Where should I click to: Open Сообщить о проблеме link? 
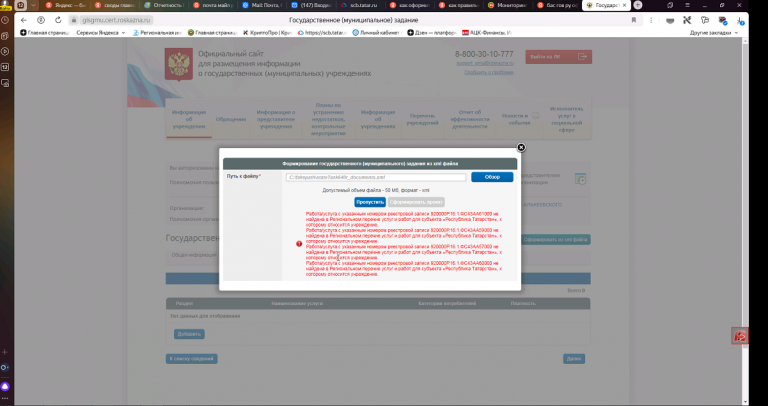[489, 72]
